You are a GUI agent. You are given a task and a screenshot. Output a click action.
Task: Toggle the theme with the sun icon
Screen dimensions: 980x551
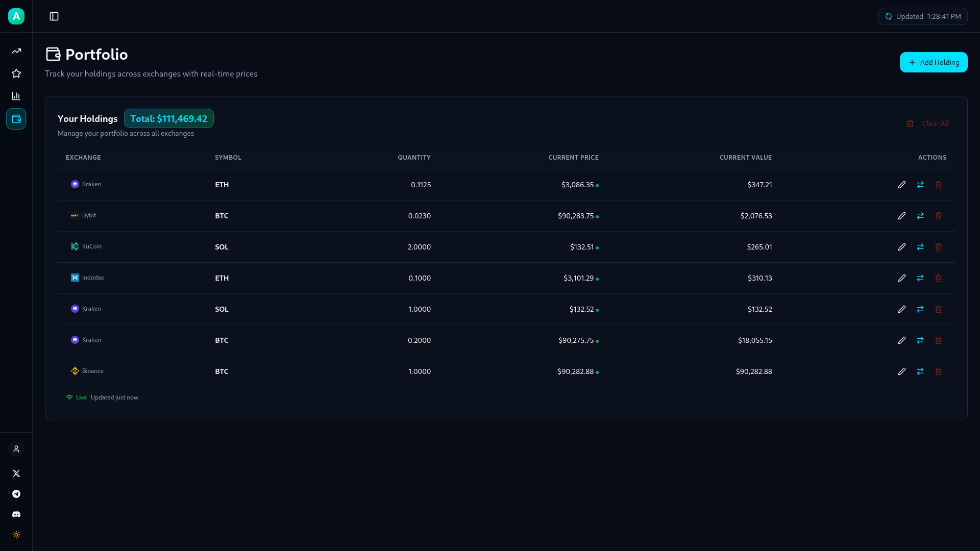[x=16, y=535]
